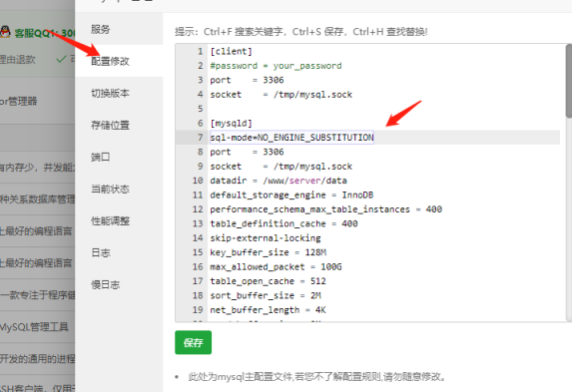This screenshot has height=392, width=572.
Task: Click the MySQL管理工具 entry in the background list
Action: click(34, 327)
